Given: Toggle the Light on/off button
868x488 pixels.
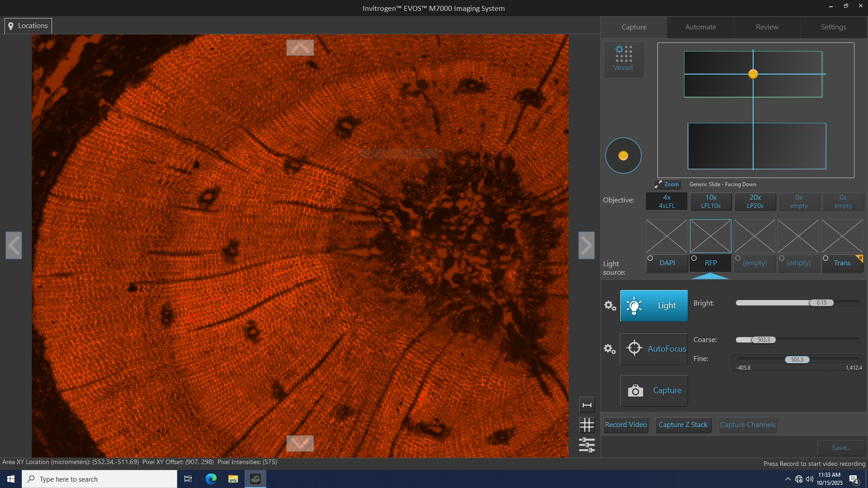Looking at the screenshot, I should coord(654,305).
